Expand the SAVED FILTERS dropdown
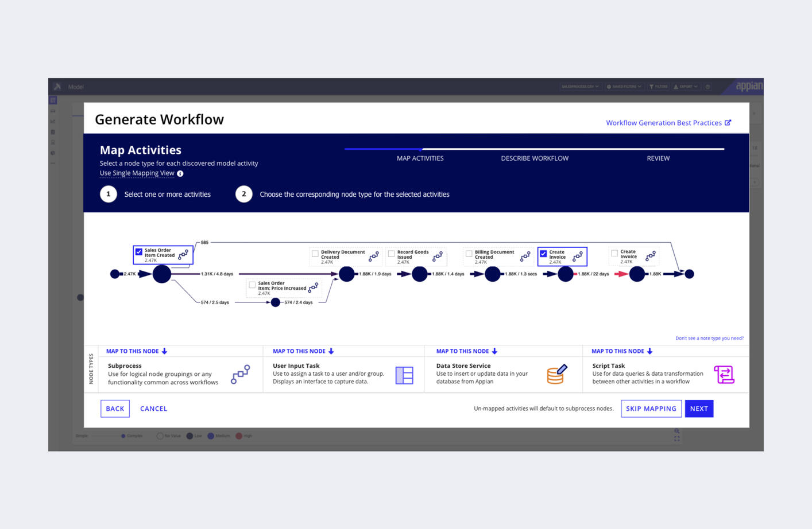 coord(624,87)
